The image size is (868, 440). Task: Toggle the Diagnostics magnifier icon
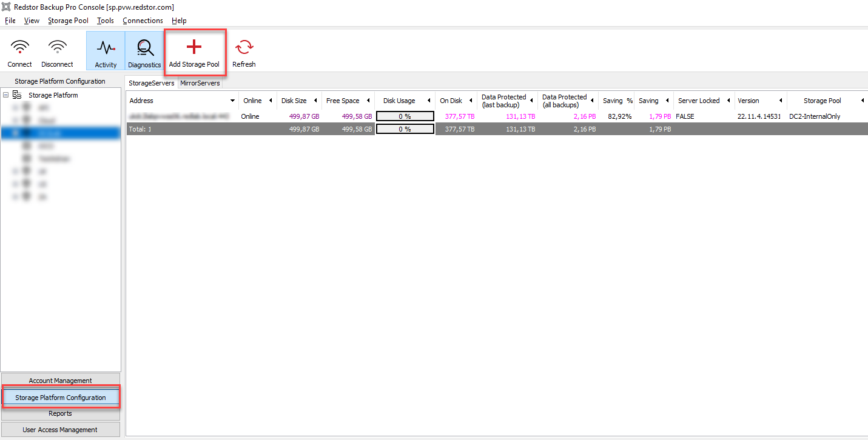[144, 47]
